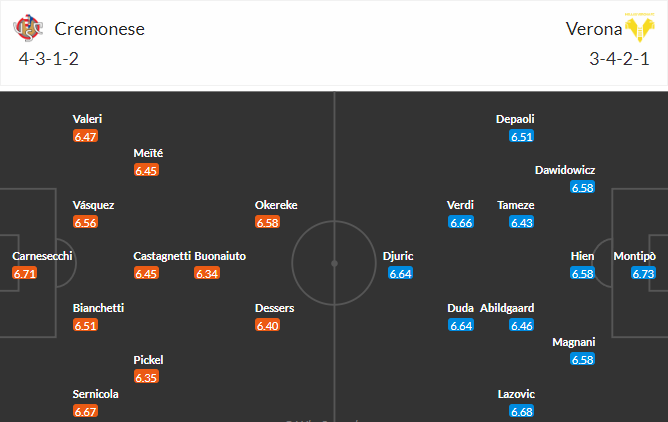
Task: Click Valeri's 6.47 rating badge
Action: tap(85, 136)
